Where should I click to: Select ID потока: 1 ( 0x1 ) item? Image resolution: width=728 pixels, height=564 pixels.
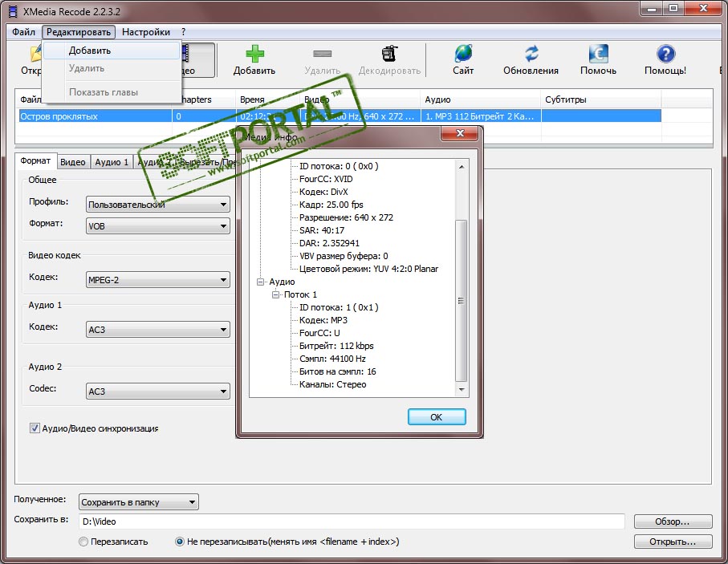339,307
